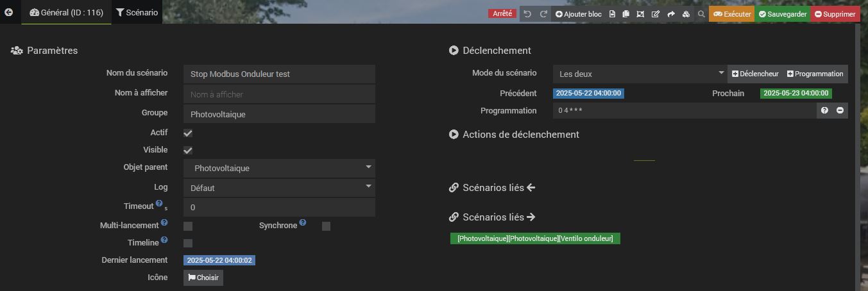Open the Objet parent dropdown
Viewport: 868px width, 291px height.
(x=279, y=168)
